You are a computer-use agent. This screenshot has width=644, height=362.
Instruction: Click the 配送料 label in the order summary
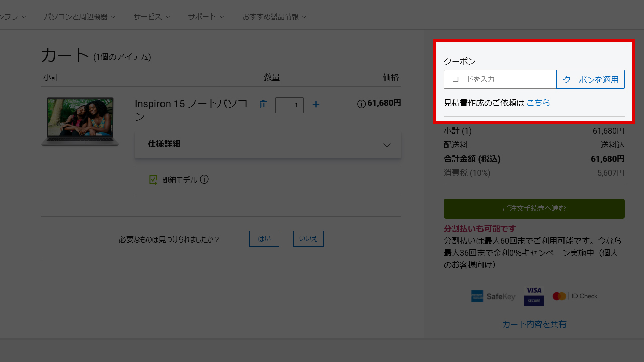pos(456,145)
